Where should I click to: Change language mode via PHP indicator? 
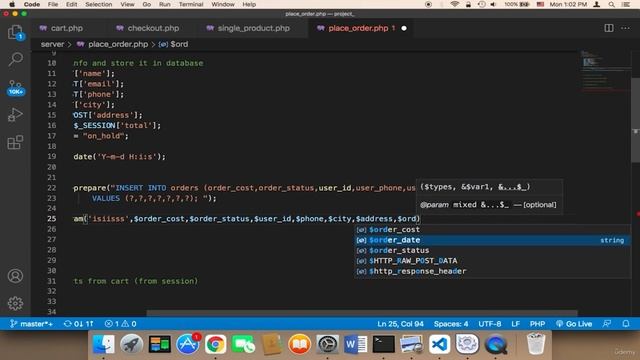538,324
